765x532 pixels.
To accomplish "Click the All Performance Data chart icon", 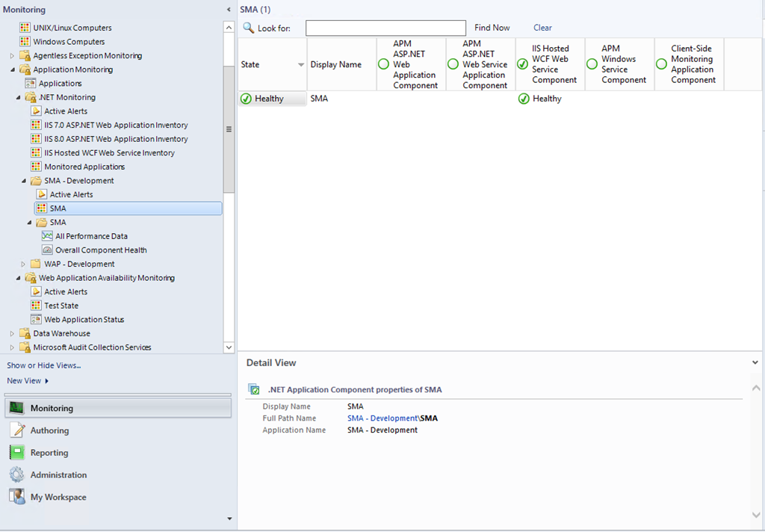I will [47, 236].
